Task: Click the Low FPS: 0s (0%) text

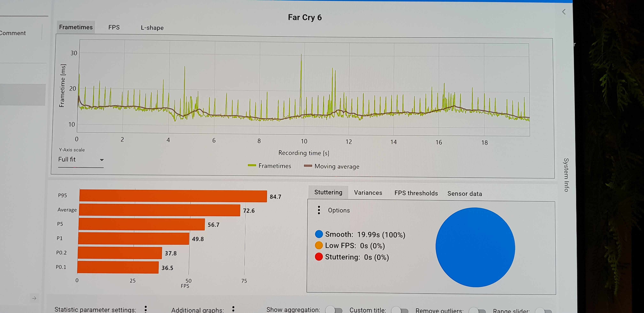Action: click(355, 246)
